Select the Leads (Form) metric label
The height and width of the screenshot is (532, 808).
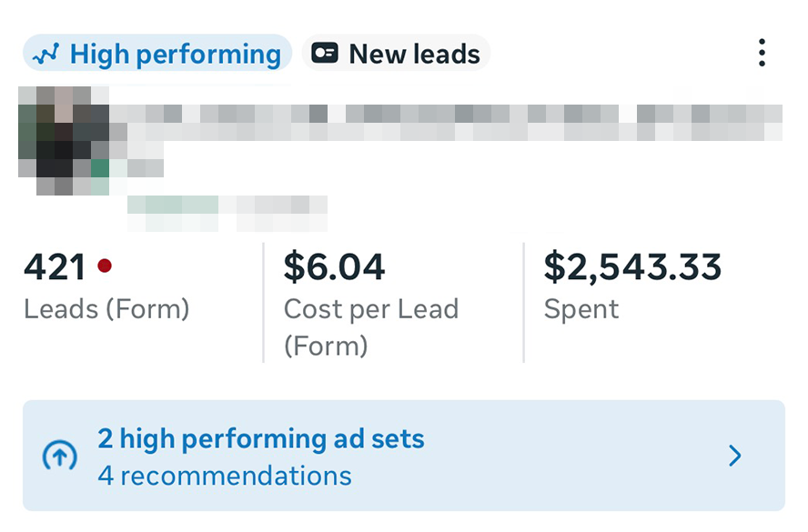click(106, 309)
